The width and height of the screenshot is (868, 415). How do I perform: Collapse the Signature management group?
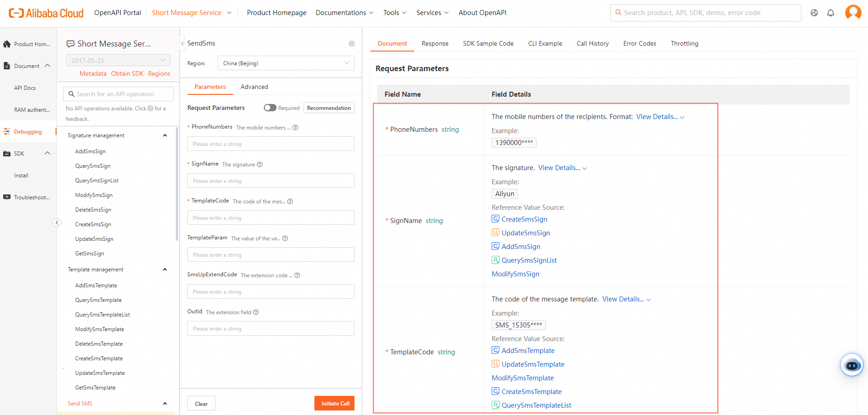pyautogui.click(x=165, y=135)
